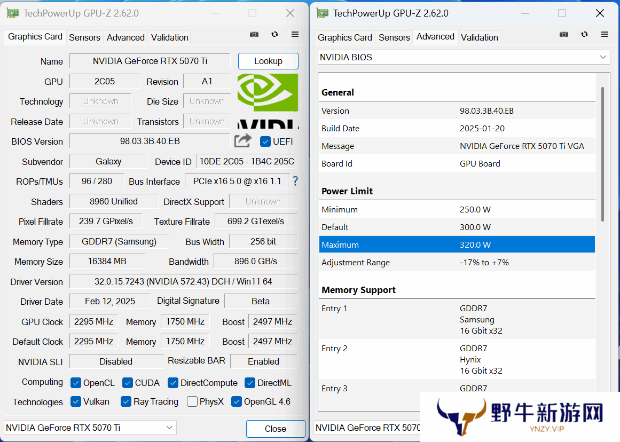Toggle the DirectCompute checkbox
The image size is (620, 442).
tap(173, 383)
